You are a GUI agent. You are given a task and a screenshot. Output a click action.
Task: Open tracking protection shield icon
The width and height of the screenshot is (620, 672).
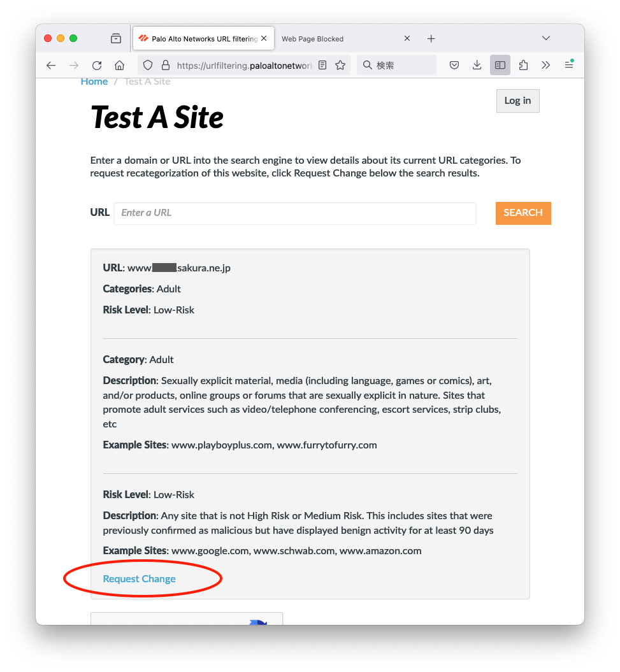[x=148, y=65]
